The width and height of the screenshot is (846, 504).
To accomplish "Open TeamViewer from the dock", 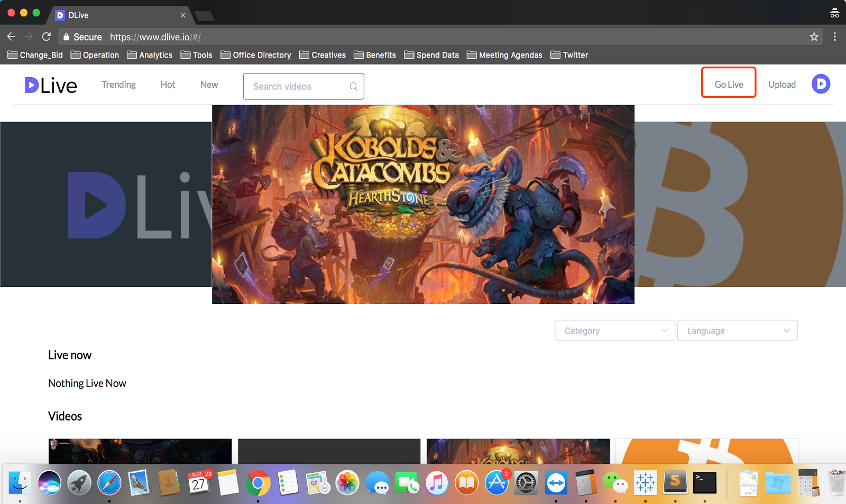I will [556, 483].
